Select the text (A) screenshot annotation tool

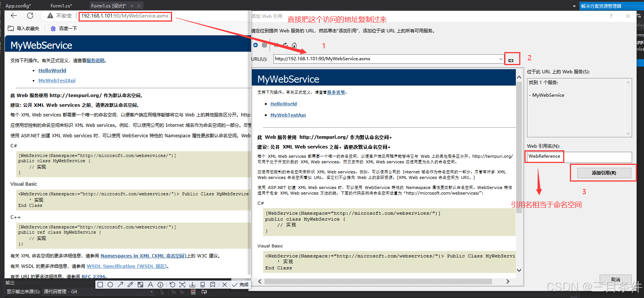150,285
